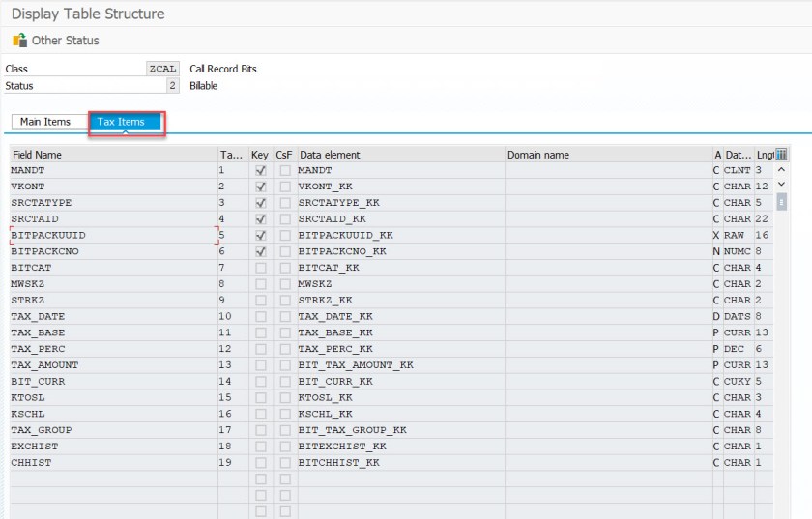Open table column settings icon
The width and height of the screenshot is (812, 519).
point(781,155)
